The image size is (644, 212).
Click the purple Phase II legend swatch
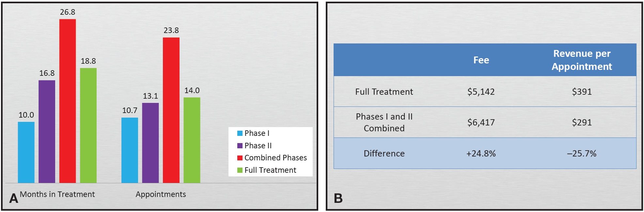240,146
